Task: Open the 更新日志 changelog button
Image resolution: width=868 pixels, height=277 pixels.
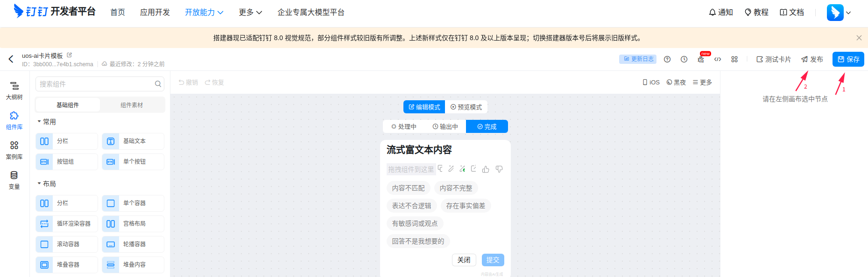Action: click(x=638, y=59)
